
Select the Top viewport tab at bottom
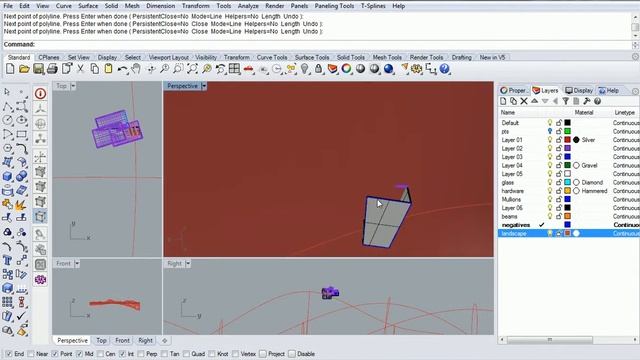coord(101,340)
